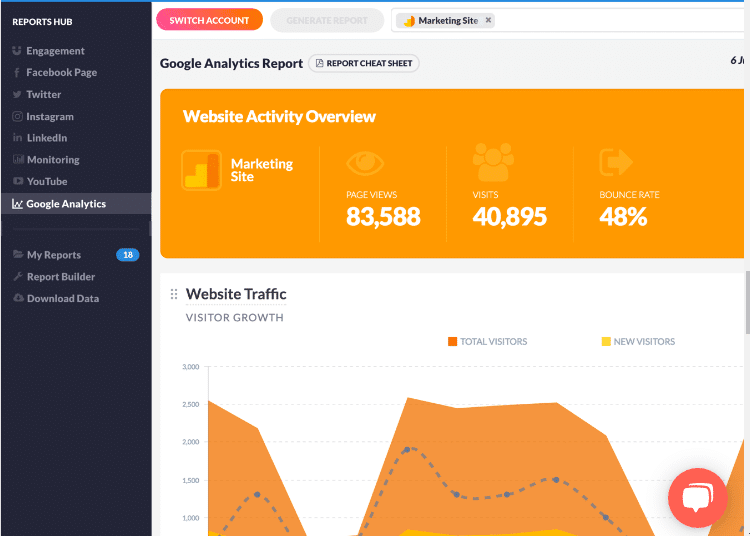Click the Facebook Page icon in sidebar
The height and width of the screenshot is (536, 750).
click(17, 72)
